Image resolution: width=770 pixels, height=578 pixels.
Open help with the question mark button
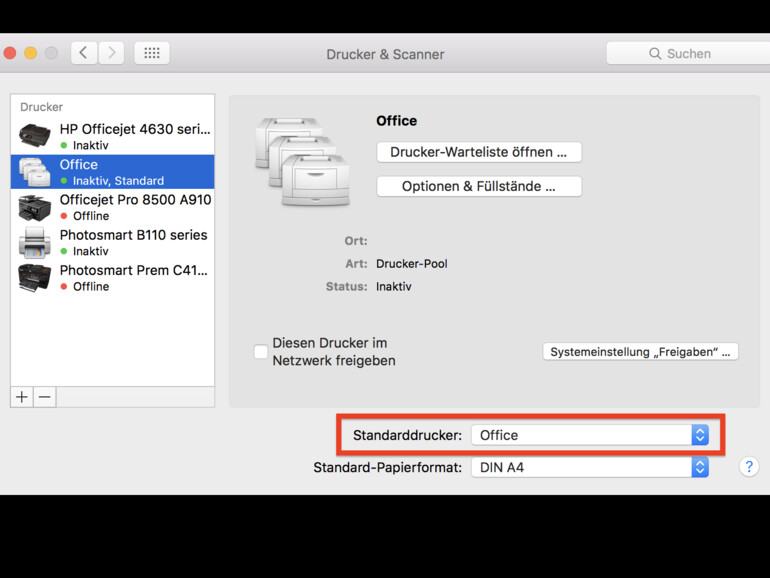click(749, 467)
